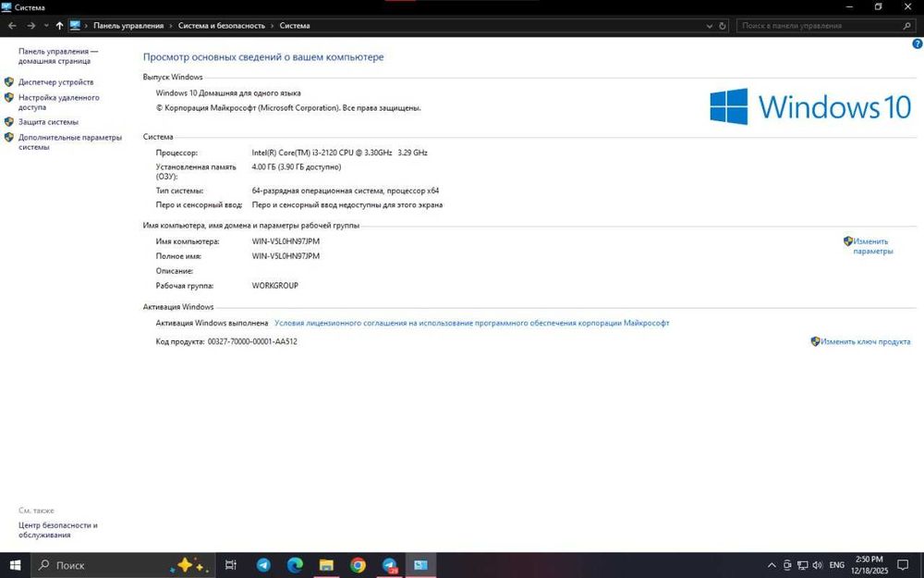Image resolution: width=924 pixels, height=578 pixels.
Task: Click shield icon beside 'Настройка удаленного доступа'
Action: tap(9, 98)
